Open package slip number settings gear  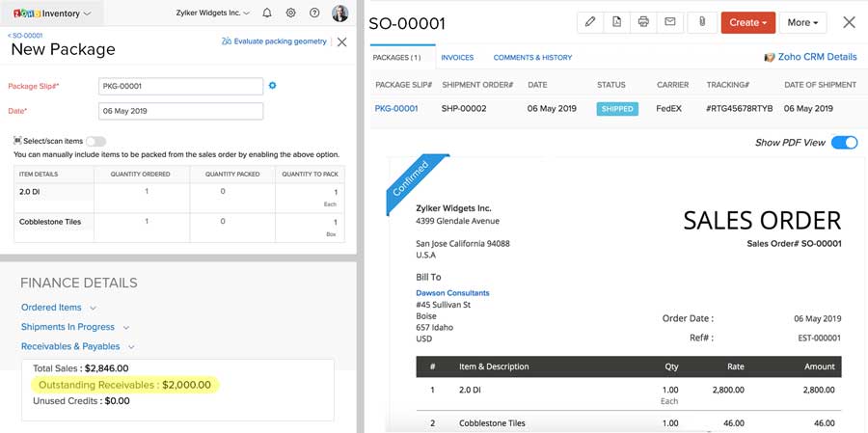pyautogui.click(x=272, y=86)
